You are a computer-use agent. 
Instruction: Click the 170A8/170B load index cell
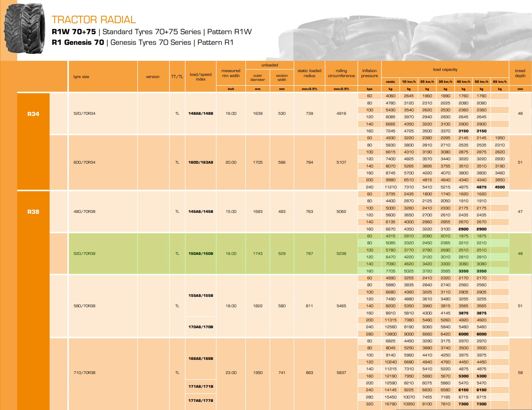(x=201, y=327)
